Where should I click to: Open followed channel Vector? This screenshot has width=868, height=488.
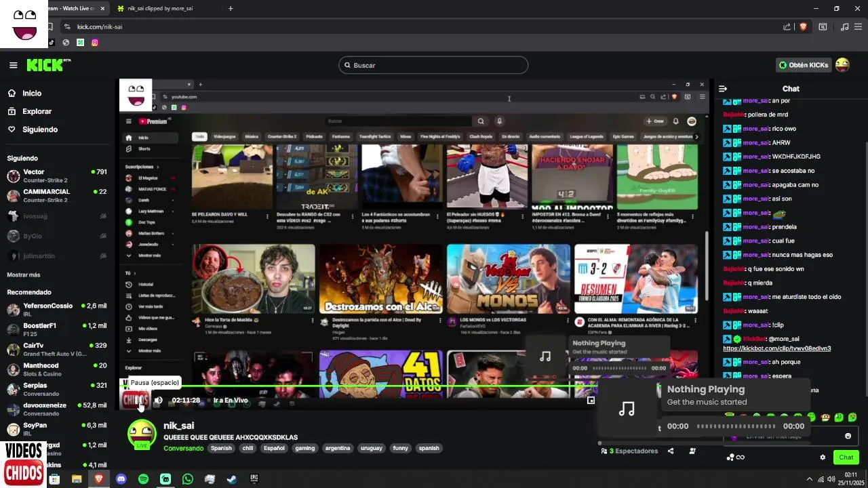pyautogui.click(x=57, y=176)
